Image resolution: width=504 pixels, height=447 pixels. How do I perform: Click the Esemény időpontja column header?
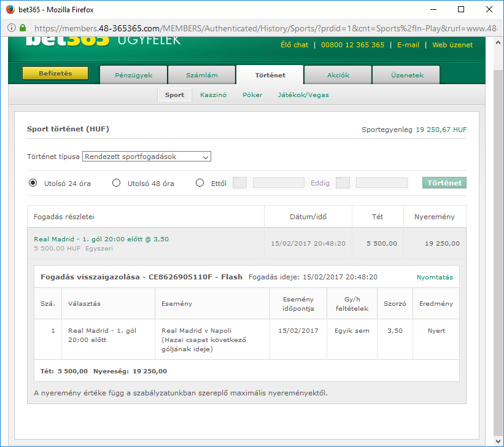tap(298, 304)
